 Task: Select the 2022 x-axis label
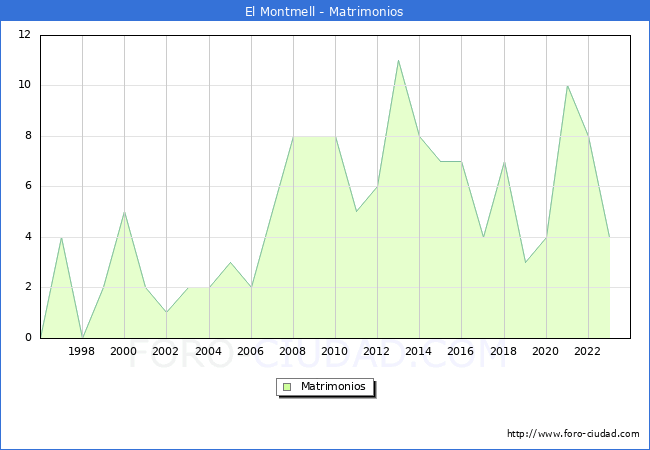point(588,351)
